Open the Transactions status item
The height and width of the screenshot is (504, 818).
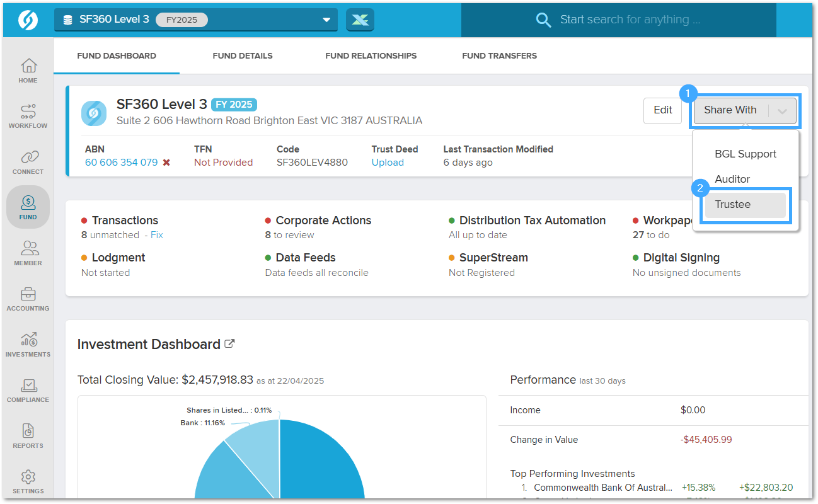(x=125, y=220)
